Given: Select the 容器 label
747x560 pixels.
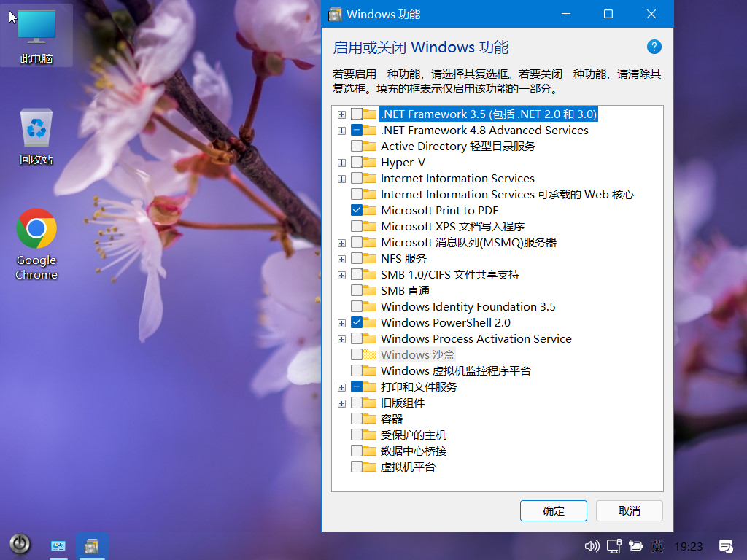Looking at the screenshot, I should (x=392, y=419).
